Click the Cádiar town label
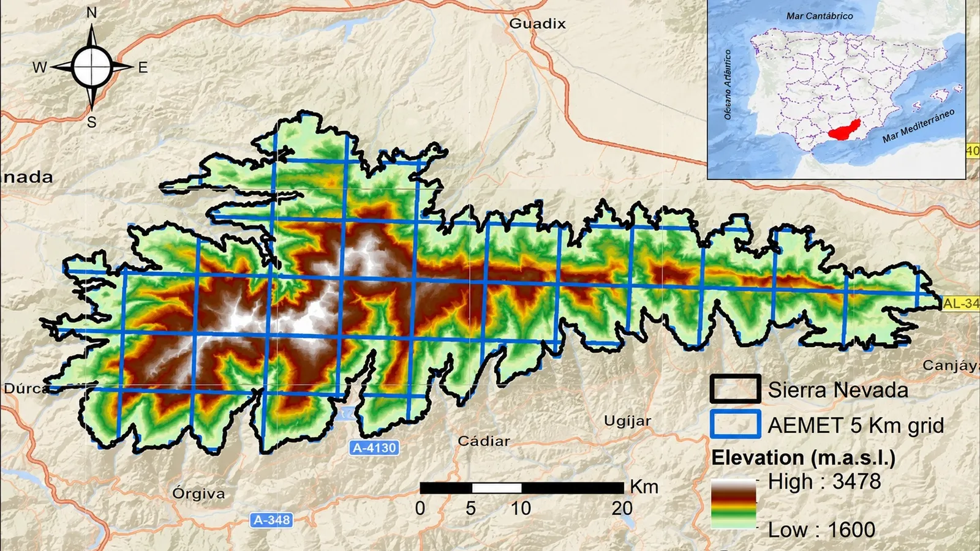980x551 pixels. pos(484,441)
